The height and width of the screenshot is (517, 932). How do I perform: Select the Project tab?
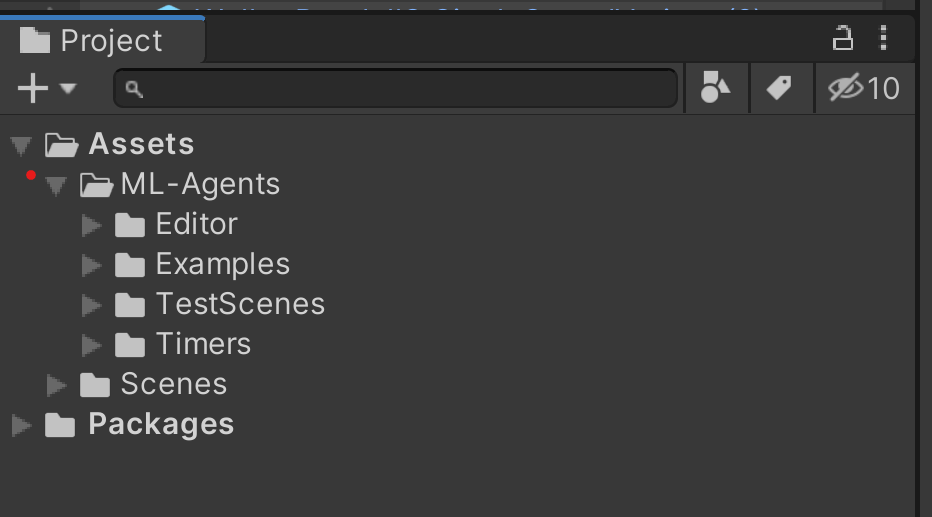click(102, 40)
